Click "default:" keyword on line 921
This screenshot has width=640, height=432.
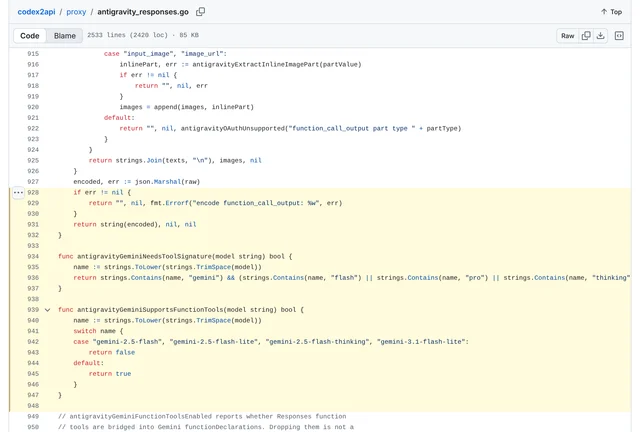point(119,118)
